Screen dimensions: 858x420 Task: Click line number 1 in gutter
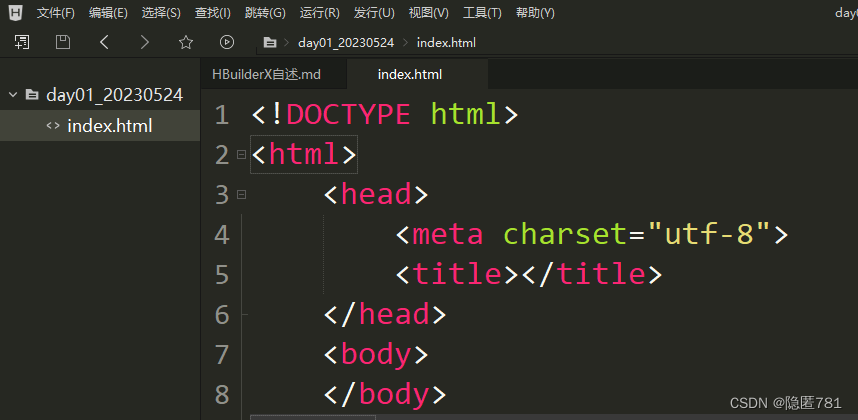222,115
